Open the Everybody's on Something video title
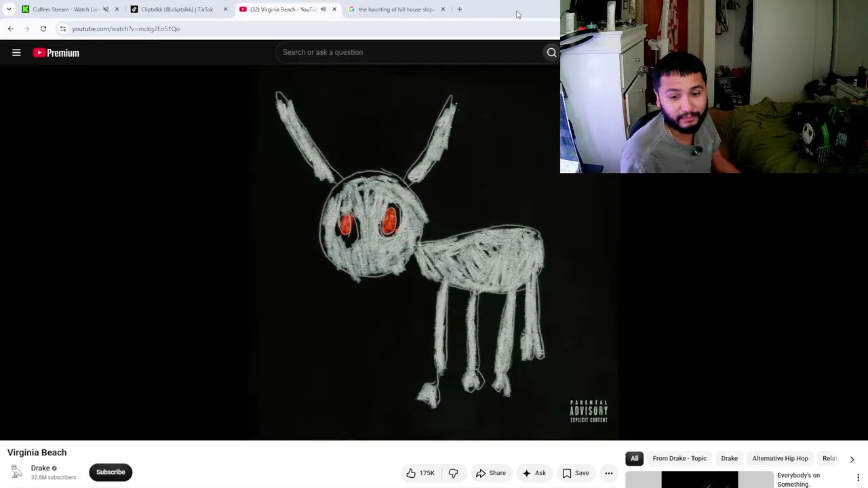 coord(798,479)
